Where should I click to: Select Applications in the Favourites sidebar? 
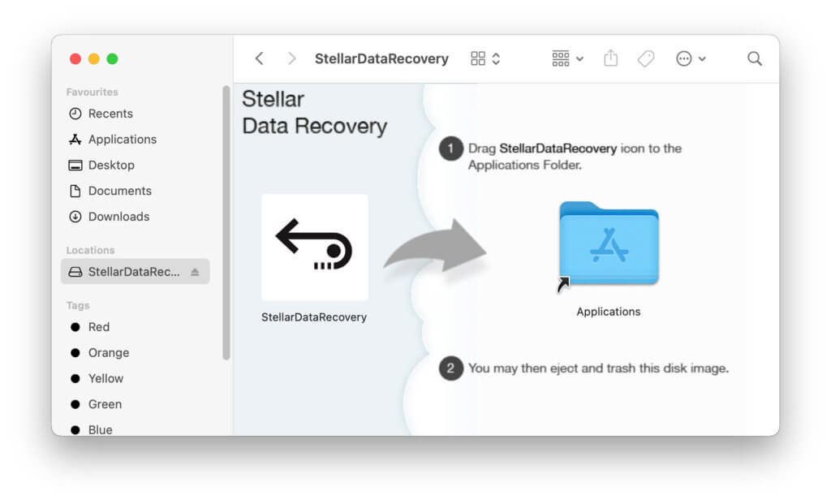pos(122,140)
